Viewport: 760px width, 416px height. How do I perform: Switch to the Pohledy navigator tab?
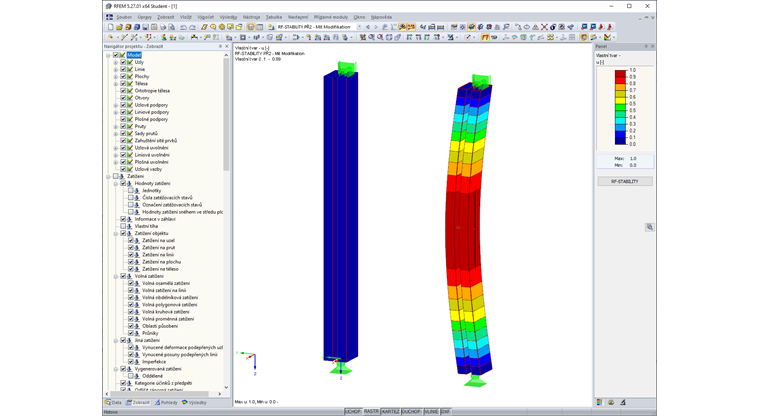coord(166,402)
